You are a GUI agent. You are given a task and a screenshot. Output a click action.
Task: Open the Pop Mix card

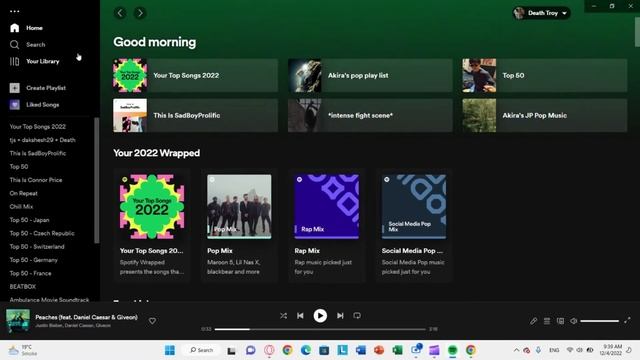coord(239,225)
